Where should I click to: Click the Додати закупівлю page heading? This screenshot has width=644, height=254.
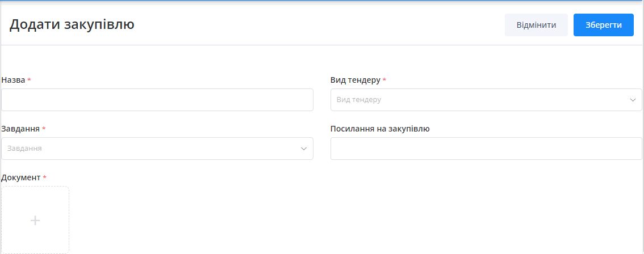72,24
